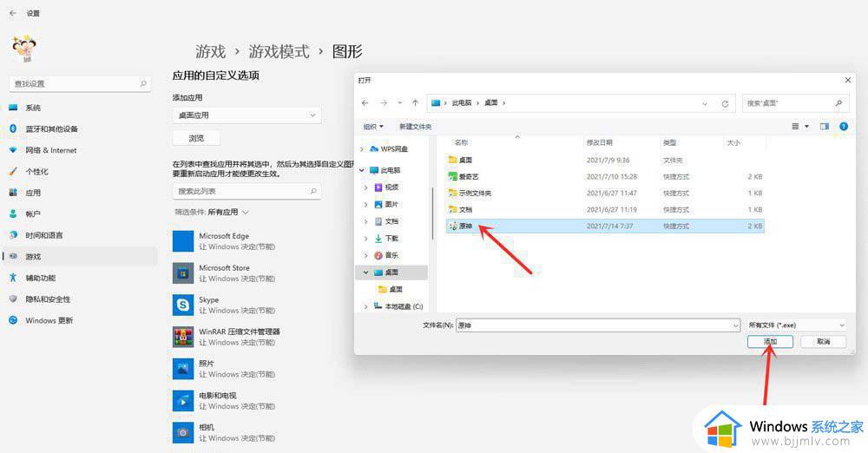Click the blue help icon
The height and width of the screenshot is (453, 868).
[844, 127]
